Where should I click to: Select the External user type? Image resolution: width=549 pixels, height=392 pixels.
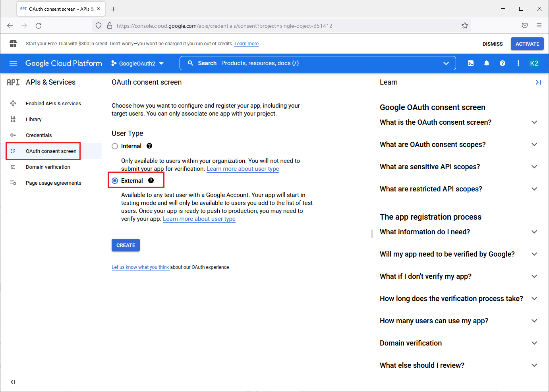(x=115, y=181)
